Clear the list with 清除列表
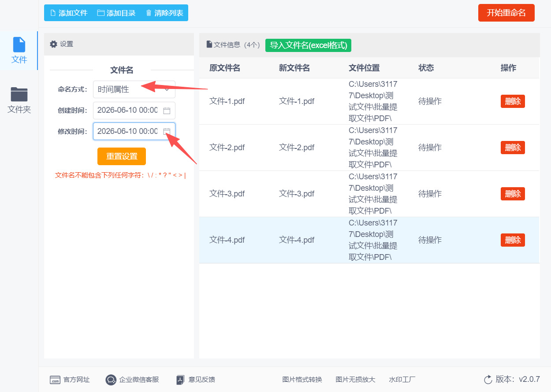551x392 pixels. pos(164,13)
